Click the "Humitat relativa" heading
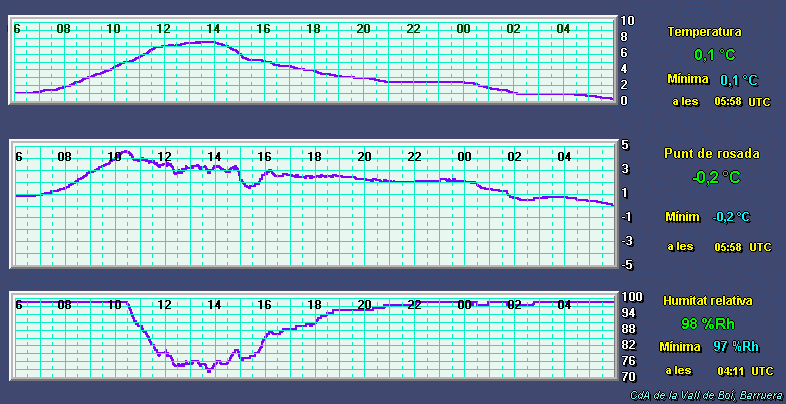This screenshot has width=786, height=404. [x=707, y=301]
